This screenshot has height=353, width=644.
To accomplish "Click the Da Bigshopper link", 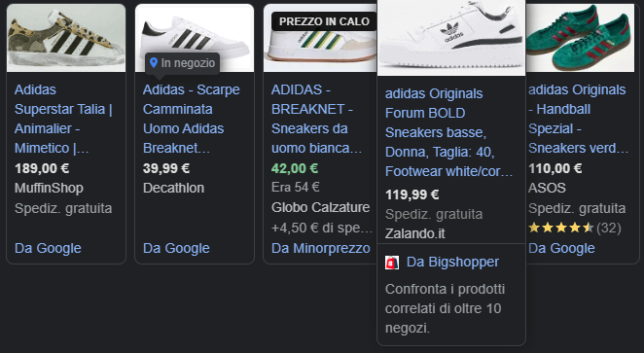I will pyautogui.click(x=452, y=262).
